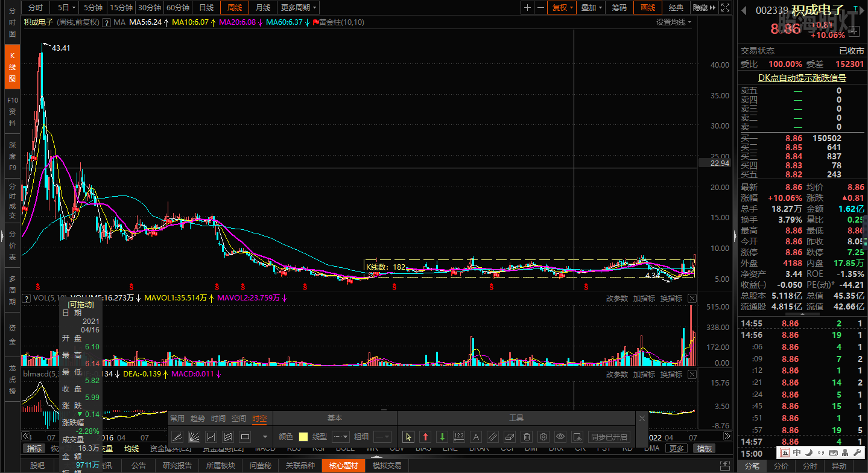Open F10资料 in left sidebar
Image resolution: width=868 pixels, height=473 pixels.
(x=12, y=112)
